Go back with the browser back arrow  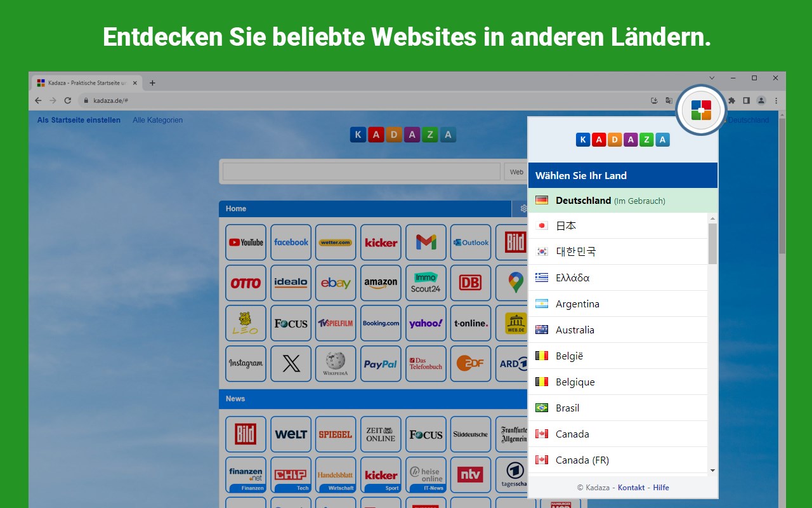[x=38, y=100]
